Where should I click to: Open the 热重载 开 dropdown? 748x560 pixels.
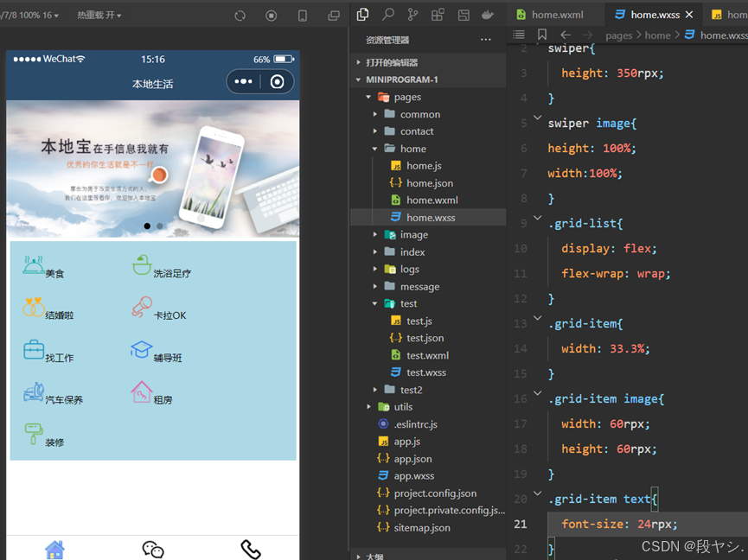(99, 16)
